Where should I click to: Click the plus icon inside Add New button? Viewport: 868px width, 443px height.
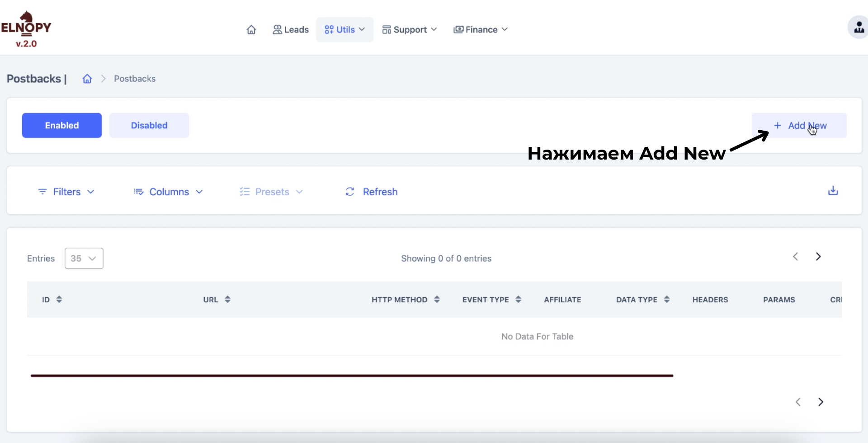778,125
